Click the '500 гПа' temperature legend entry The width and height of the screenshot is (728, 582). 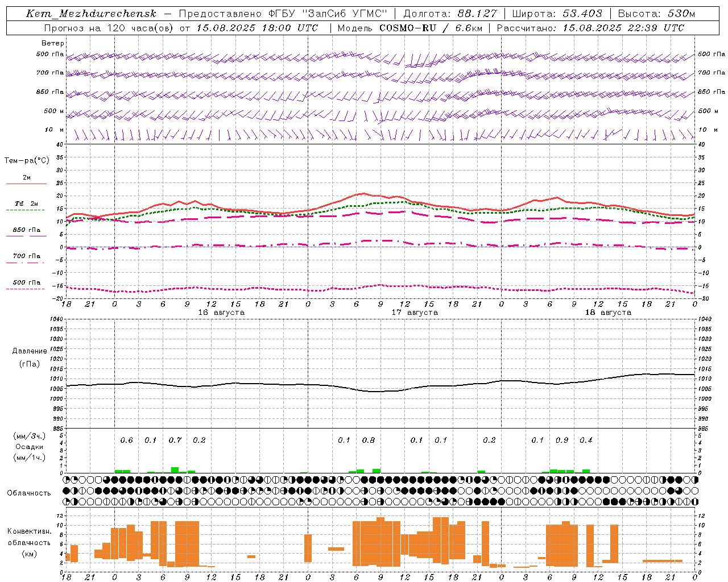click(26, 282)
